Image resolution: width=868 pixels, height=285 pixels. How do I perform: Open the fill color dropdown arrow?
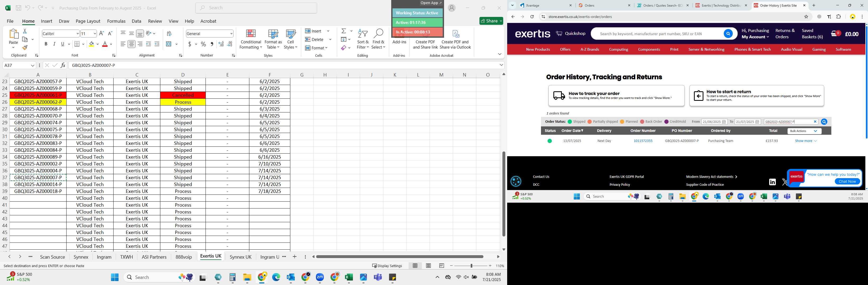[97, 44]
